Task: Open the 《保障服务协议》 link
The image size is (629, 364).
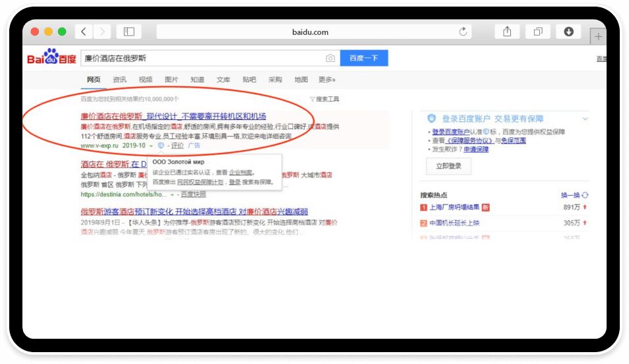Action: (x=469, y=140)
